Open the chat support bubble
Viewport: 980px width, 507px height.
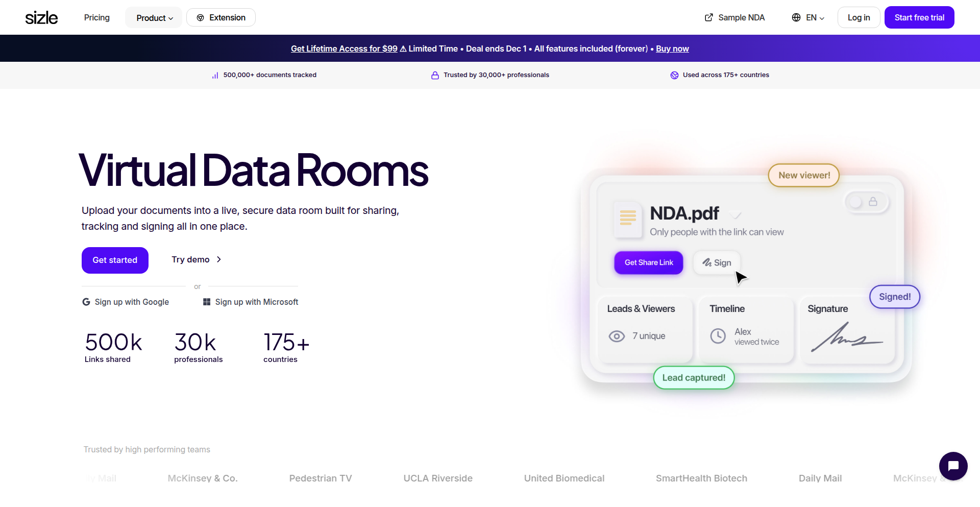point(953,466)
